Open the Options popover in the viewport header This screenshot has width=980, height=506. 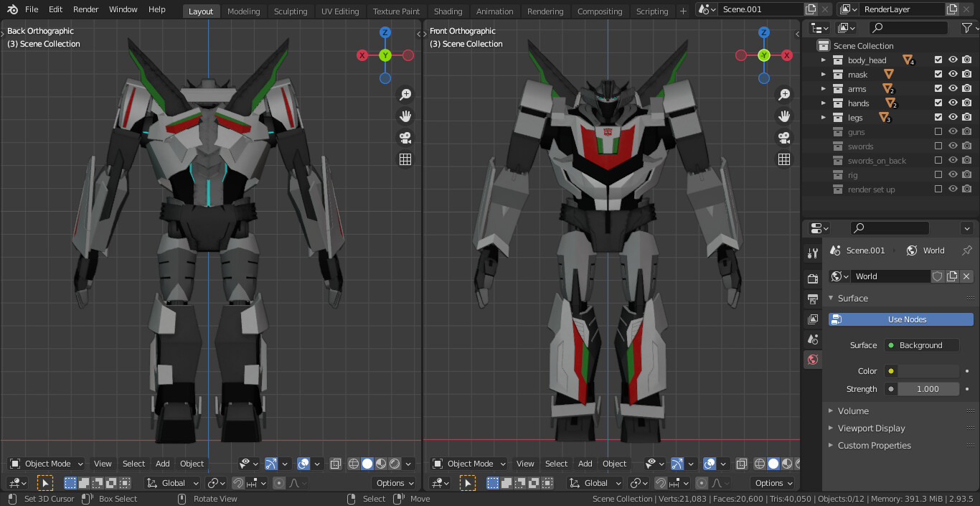pos(393,482)
